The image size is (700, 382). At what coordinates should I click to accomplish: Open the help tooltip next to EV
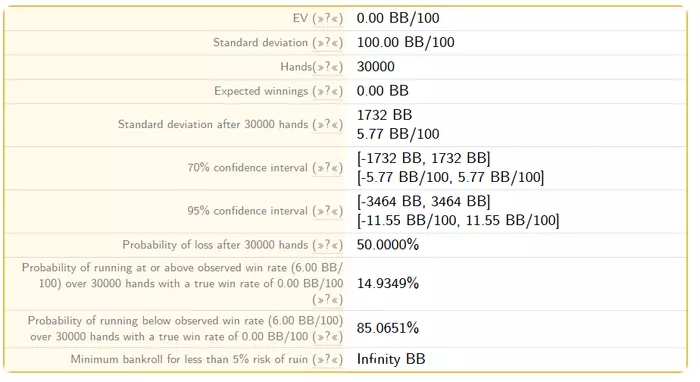click(x=328, y=18)
